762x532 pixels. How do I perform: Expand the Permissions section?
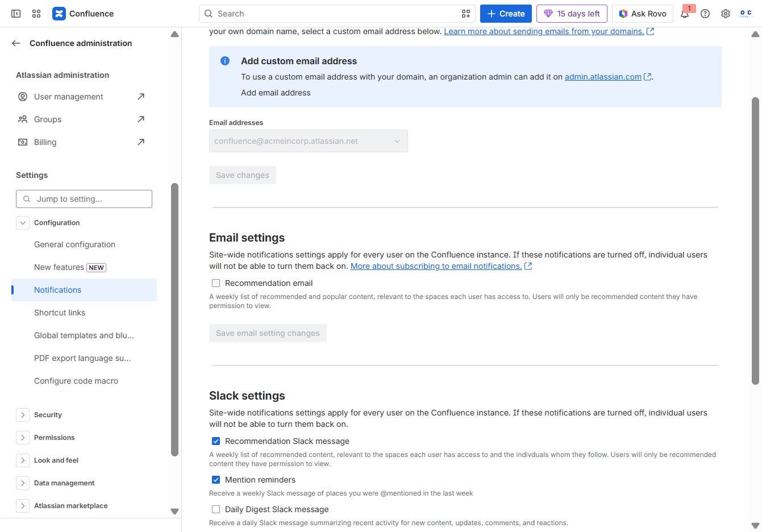(x=23, y=438)
